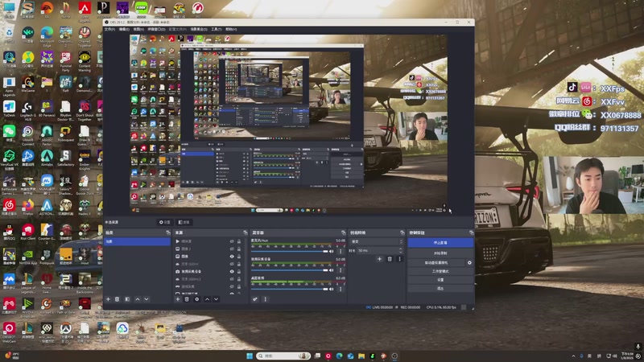Open 视频采集设备 mixer three-dot menu
Screen dimensions: 644x362
[341, 270]
